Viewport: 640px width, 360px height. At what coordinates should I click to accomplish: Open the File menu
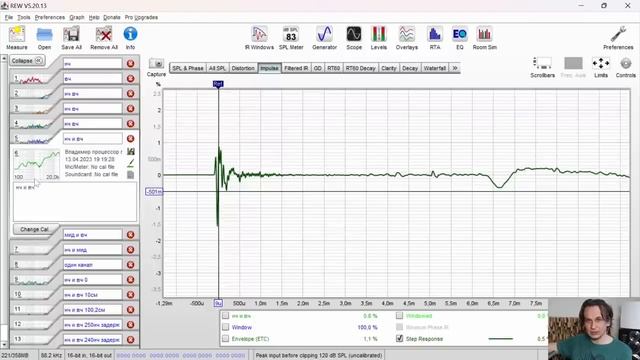(x=9, y=18)
